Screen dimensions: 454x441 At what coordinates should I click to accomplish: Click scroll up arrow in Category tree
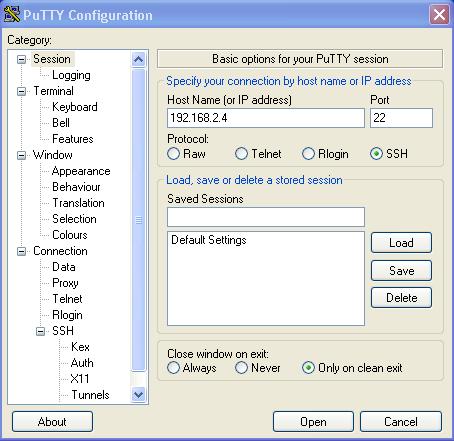coord(138,60)
